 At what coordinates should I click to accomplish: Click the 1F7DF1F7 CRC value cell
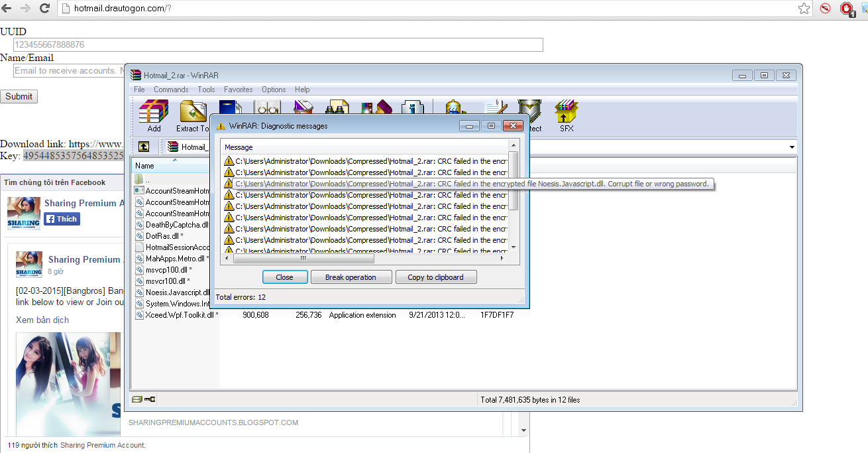(496, 315)
